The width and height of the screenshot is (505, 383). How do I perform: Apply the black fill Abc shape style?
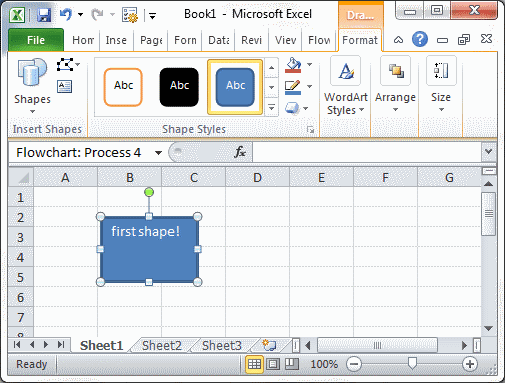[x=179, y=87]
